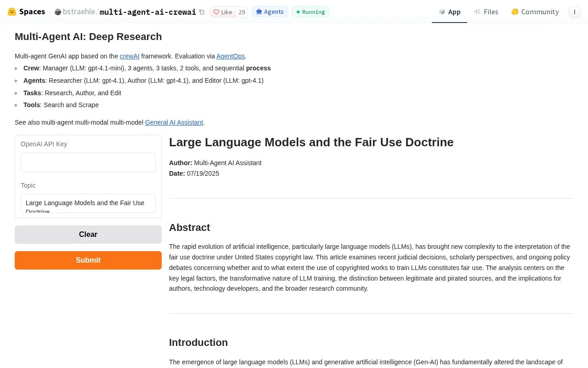Click the Hugging Face Spaces logo
This screenshot has width=588, height=368.
click(12, 11)
